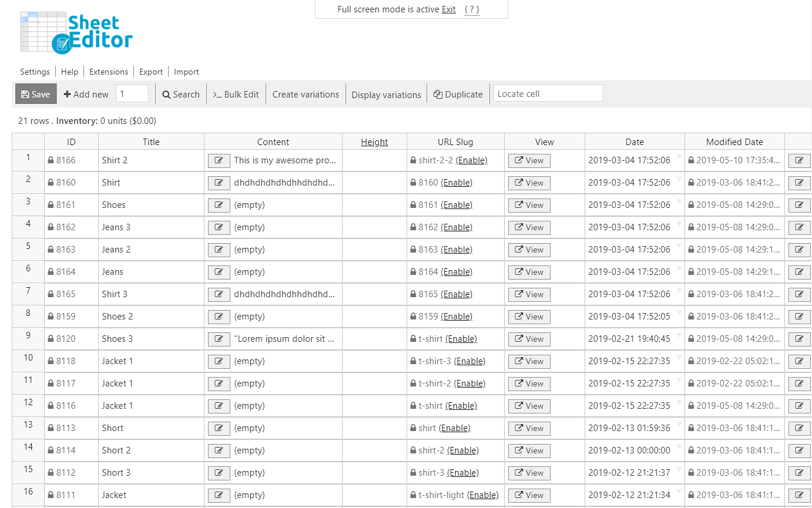Image resolution: width=812 pixels, height=508 pixels.
Task: Open the Export menu
Action: coord(151,72)
